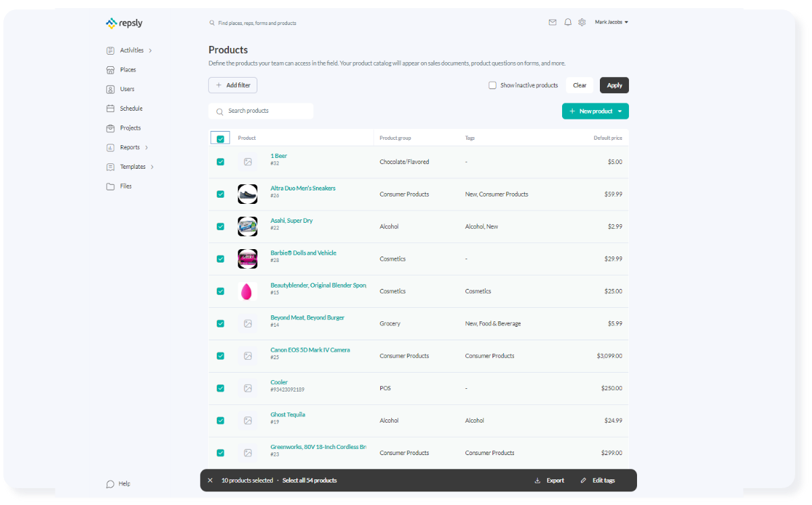Image resolution: width=812 pixels, height=505 pixels.
Task: Uncheck the 1 Beer row checkbox
Action: (220, 162)
